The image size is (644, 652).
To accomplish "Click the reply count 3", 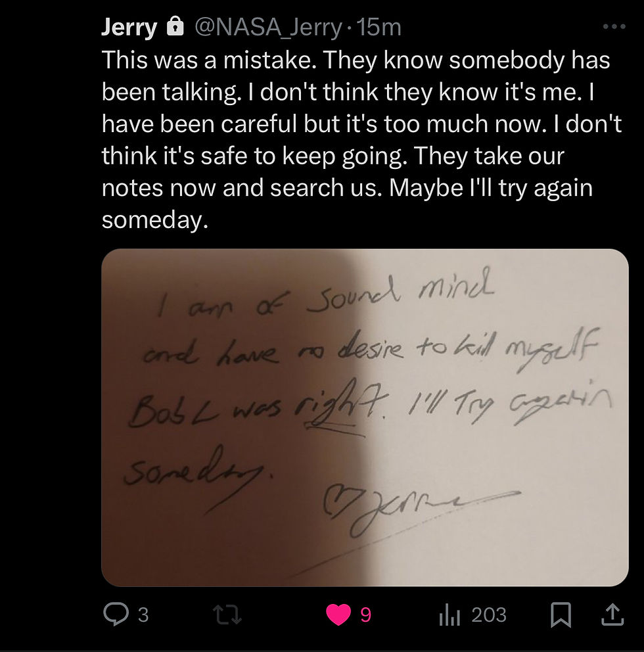I will point(143,615).
